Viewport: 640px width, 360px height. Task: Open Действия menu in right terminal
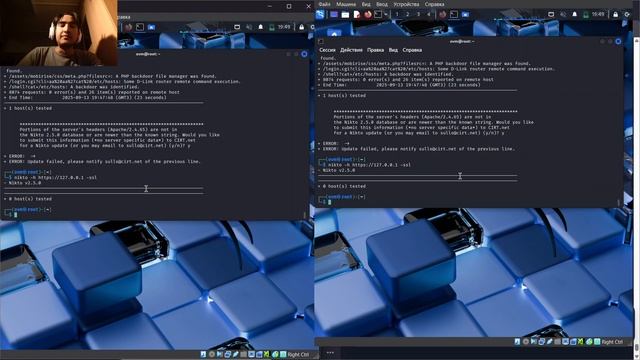point(351,50)
